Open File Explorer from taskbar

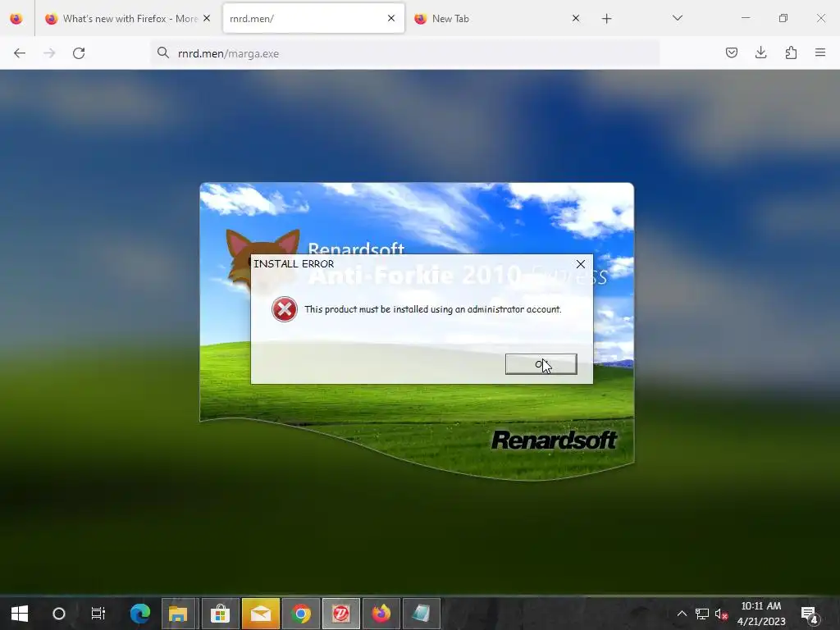pyautogui.click(x=178, y=614)
